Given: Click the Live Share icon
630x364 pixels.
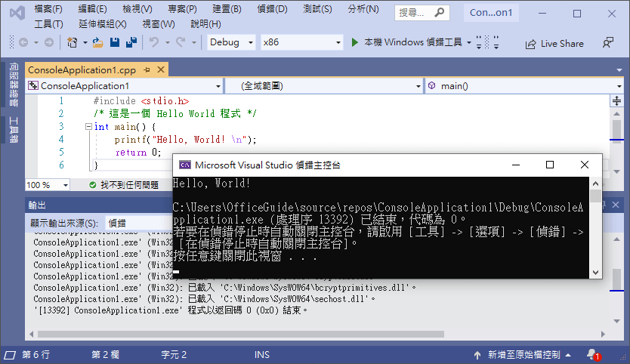Looking at the screenshot, I should [530, 44].
